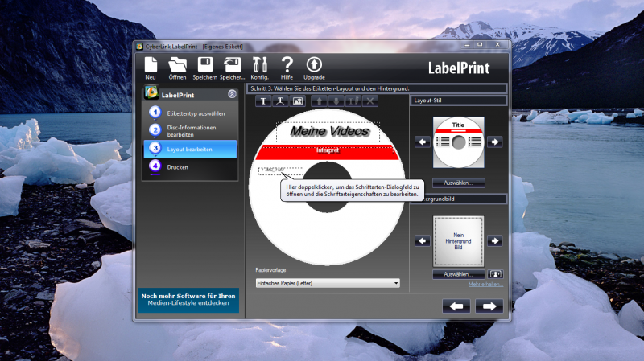This screenshot has width=644, height=361.
Task: Select the small dashed text box below the red band
Action: 280,171
